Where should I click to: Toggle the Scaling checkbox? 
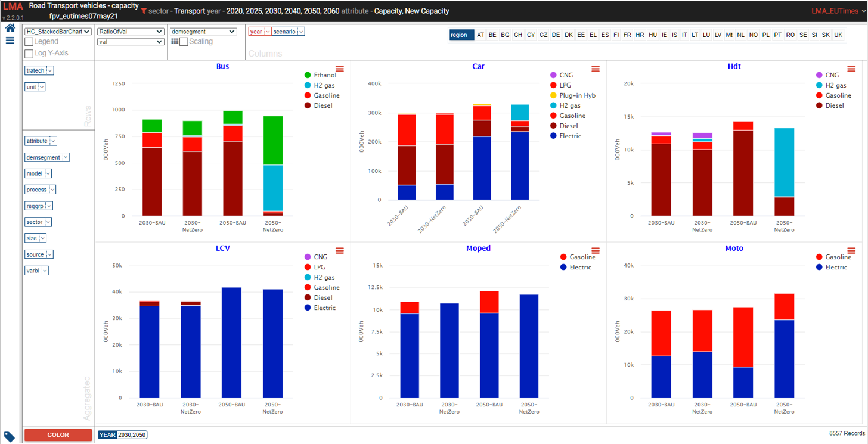[x=184, y=42]
